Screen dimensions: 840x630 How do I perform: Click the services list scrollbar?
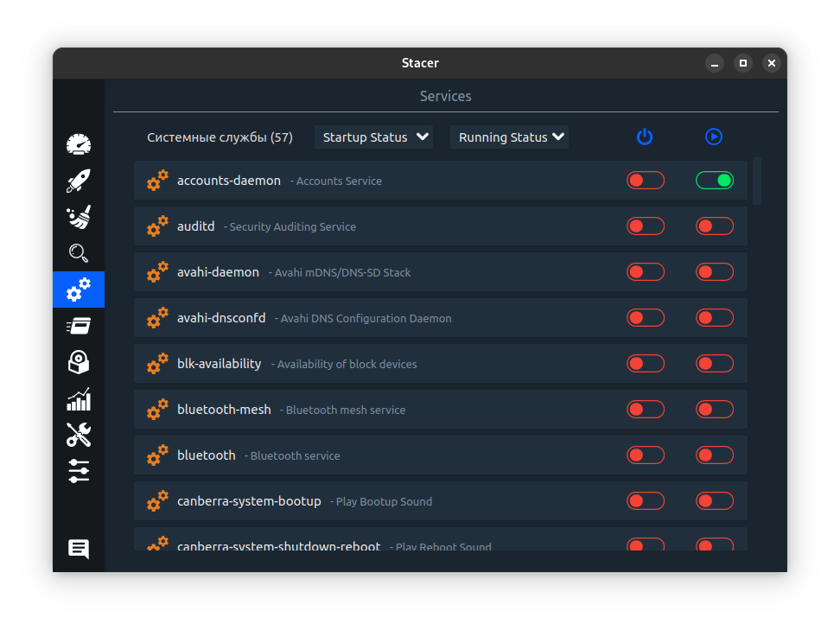[x=757, y=181]
